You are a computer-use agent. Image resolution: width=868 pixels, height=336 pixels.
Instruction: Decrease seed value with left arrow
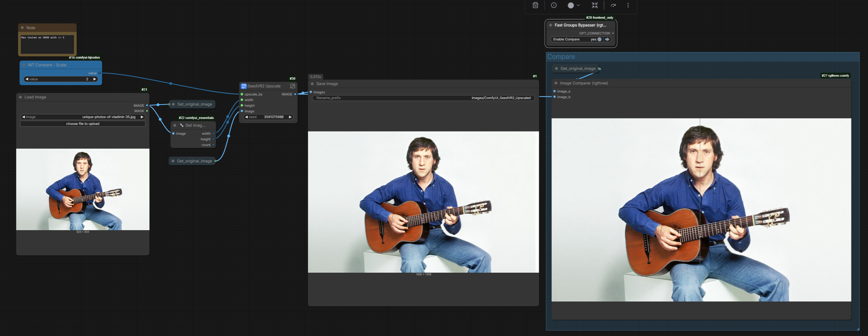tap(246, 117)
